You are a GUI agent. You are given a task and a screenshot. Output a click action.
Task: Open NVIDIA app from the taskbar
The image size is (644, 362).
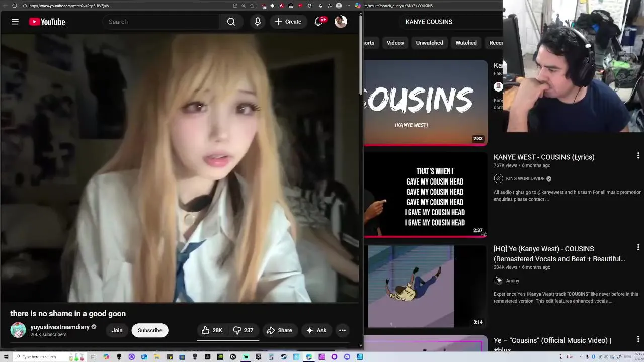point(220,357)
